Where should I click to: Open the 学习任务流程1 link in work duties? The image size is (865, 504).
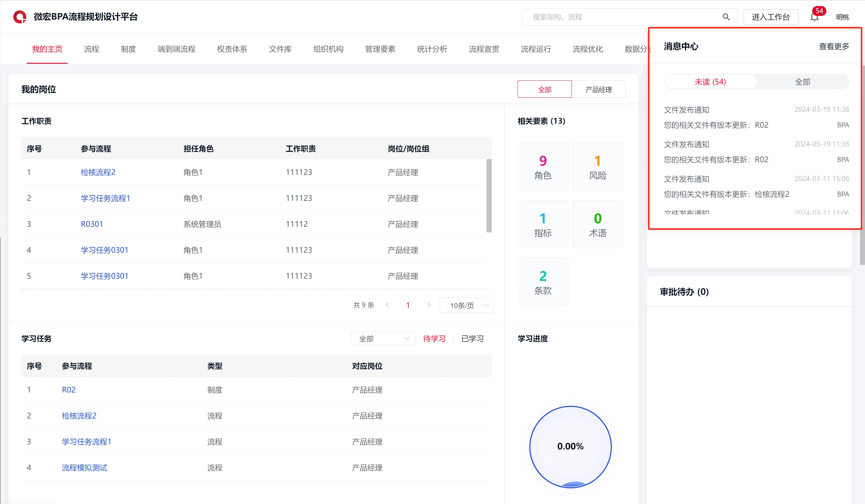click(x=105, y=198)
